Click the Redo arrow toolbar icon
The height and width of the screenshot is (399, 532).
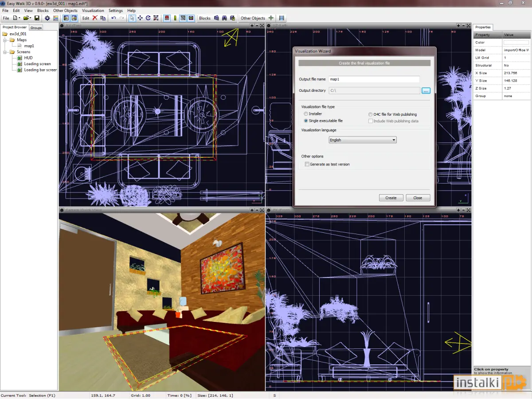(121, 18)
